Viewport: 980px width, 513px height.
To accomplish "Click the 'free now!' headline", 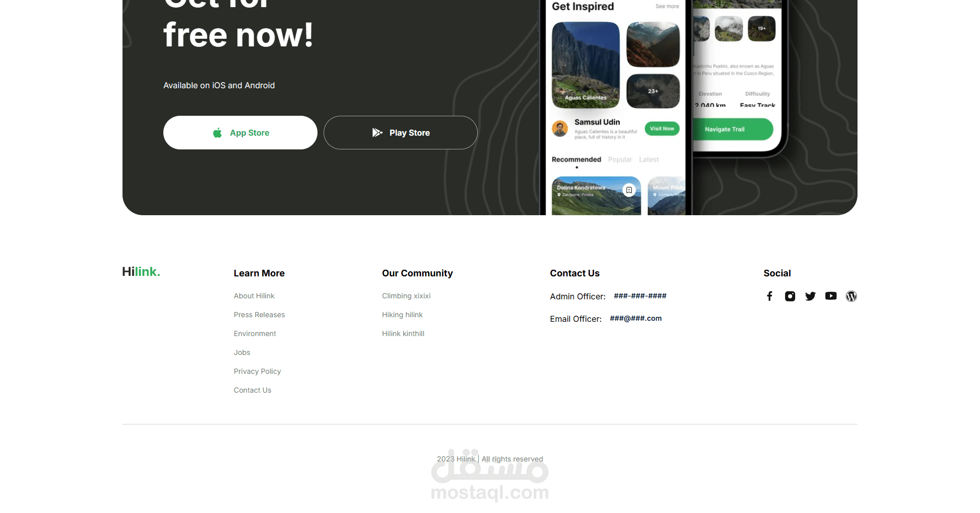I will (238, 35).
